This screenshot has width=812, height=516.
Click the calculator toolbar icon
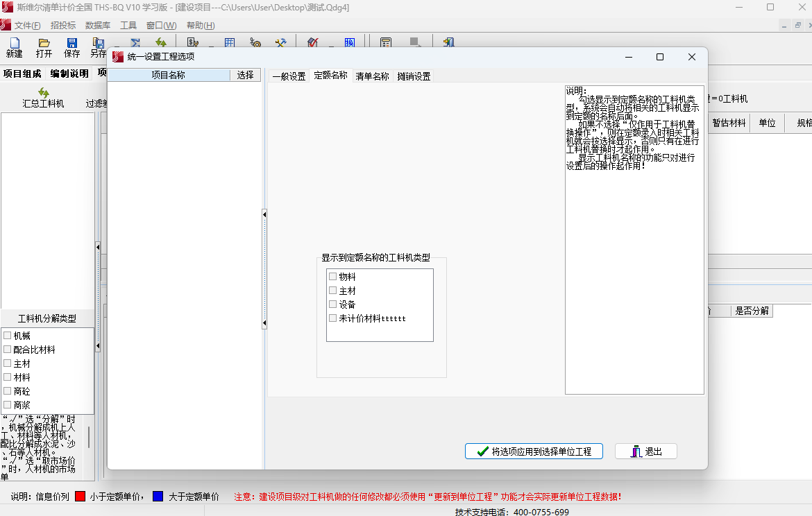tap(386, 42)
